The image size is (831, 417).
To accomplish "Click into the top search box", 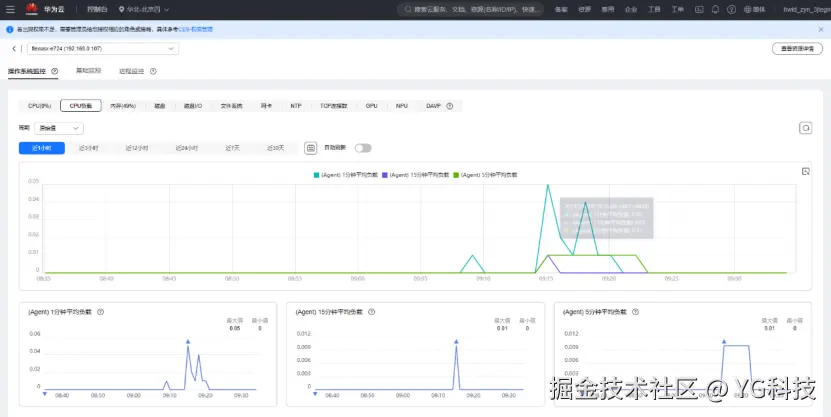I will 471,10.
